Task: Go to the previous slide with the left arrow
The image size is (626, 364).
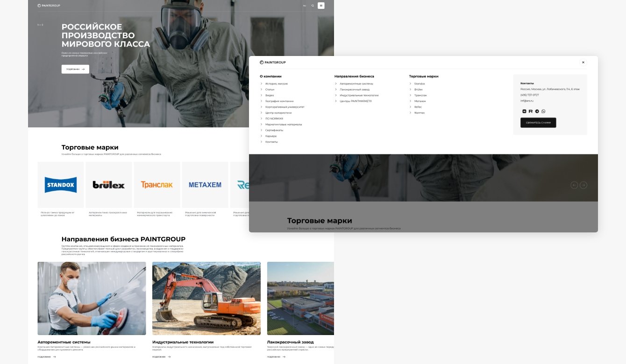Action: (x=574, y=185)
